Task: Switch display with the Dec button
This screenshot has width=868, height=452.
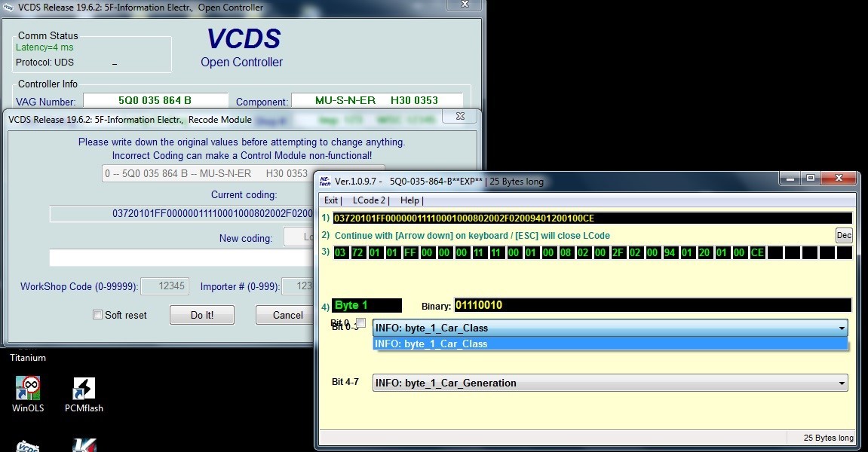Action: tap(844, 235)
